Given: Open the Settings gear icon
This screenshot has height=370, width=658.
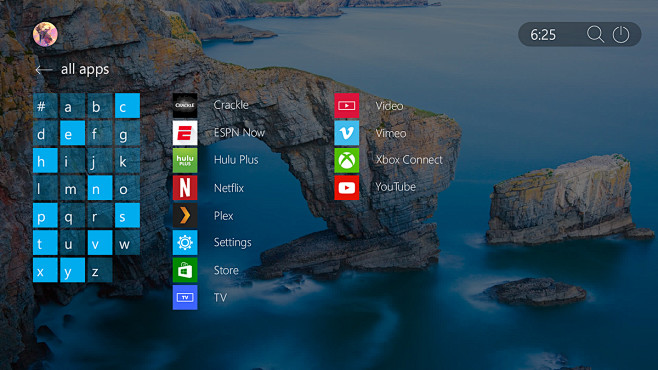Looking at the screenshot, I should click(x=185, y=242).
